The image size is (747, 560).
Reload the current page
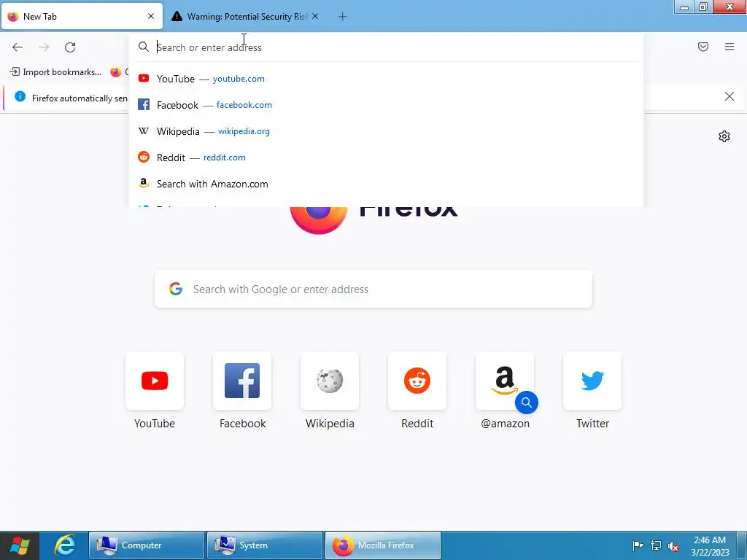tap(70, 47)
